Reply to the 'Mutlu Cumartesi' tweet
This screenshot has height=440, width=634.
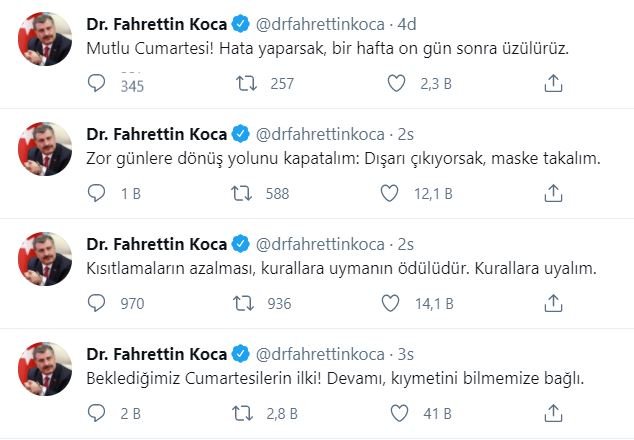[97, 85]
